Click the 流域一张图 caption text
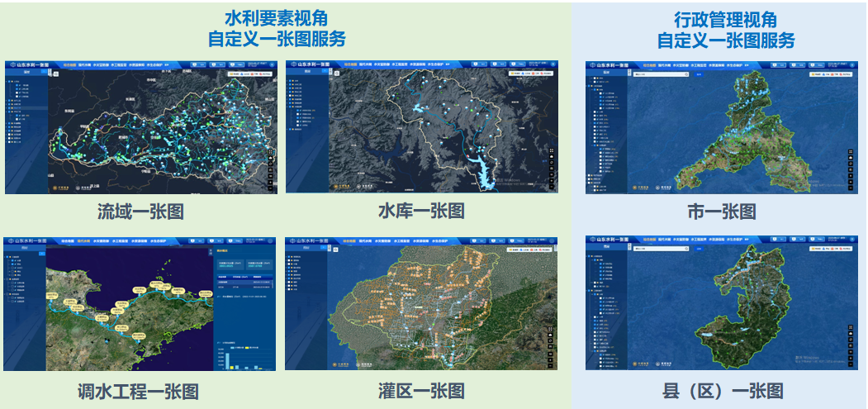The width and height of the screenshot is (868, 409). point(140,212)
